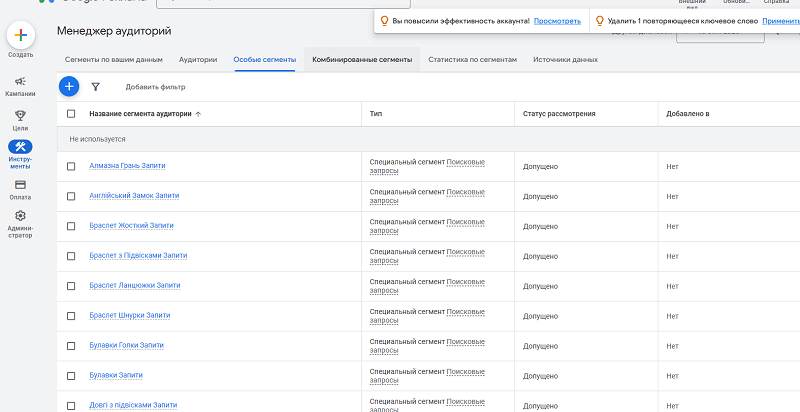Click 'Удалить 1 повторяющееся ключевое слово' text
This screenshot has height=412, width=800.
pyautogui.click(x=683, y=21)
